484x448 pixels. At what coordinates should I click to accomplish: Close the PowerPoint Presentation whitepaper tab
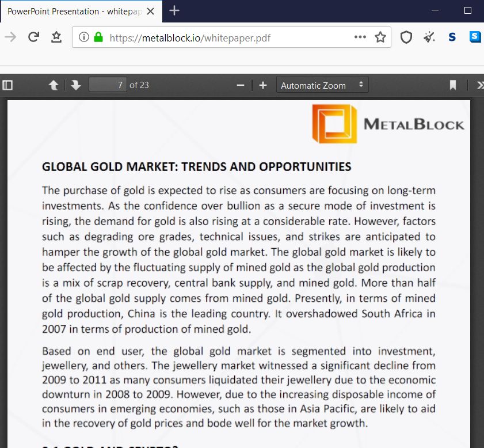150,12
